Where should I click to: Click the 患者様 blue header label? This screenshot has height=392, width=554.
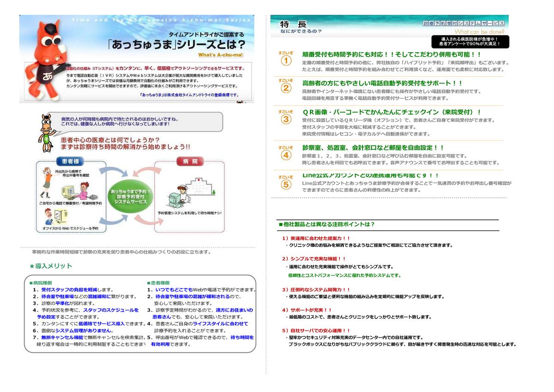[x=70, y=162]
